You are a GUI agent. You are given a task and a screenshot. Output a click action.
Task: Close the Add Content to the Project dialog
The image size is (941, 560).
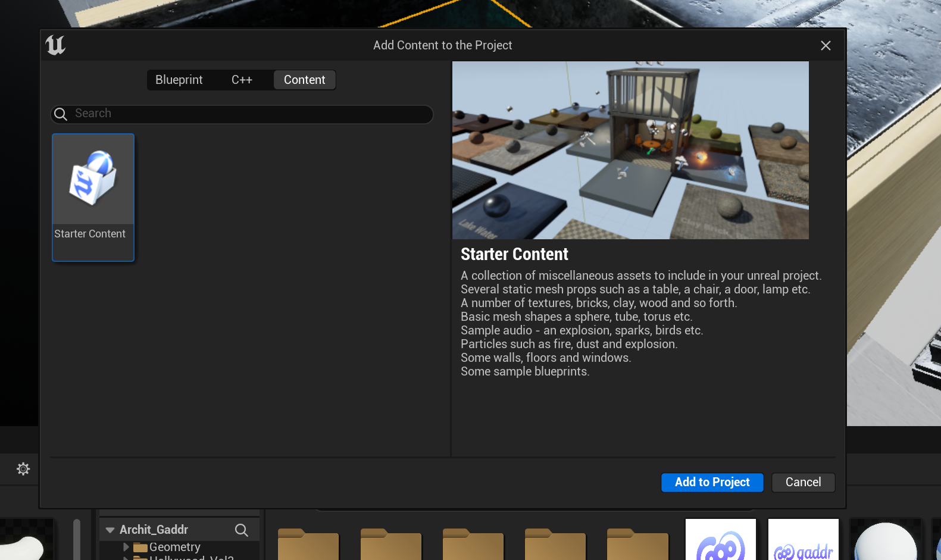point(826,46)
